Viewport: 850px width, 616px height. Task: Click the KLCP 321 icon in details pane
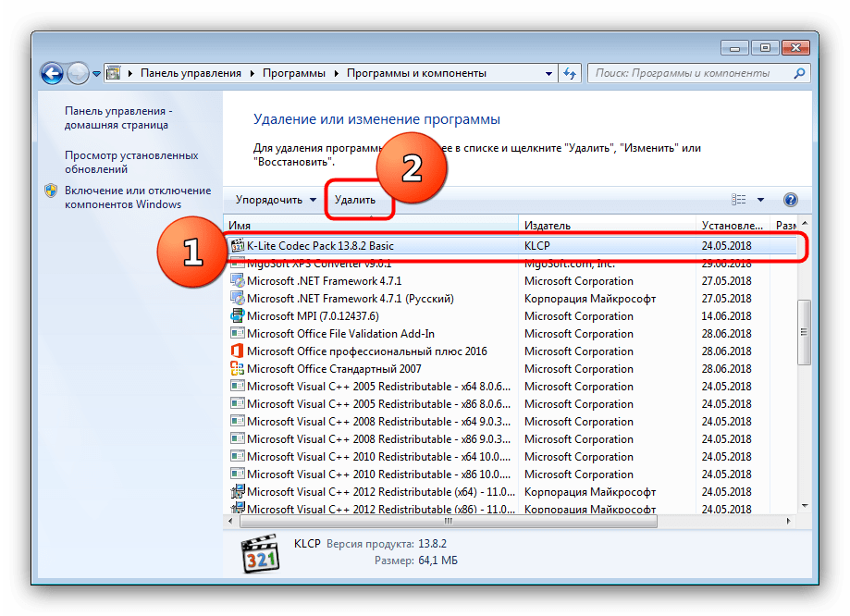pyautogui.click(x=260, y=554)
